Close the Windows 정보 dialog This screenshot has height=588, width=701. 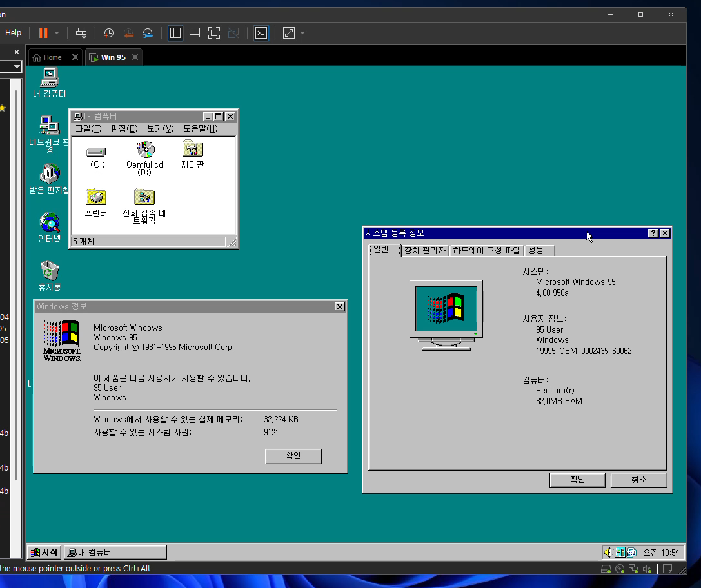[x=340, y=306]
